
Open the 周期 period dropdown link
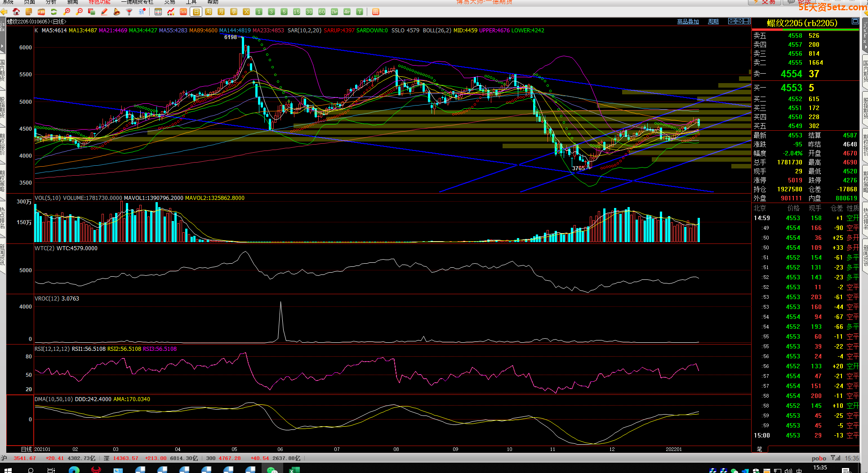click(713, 22)
